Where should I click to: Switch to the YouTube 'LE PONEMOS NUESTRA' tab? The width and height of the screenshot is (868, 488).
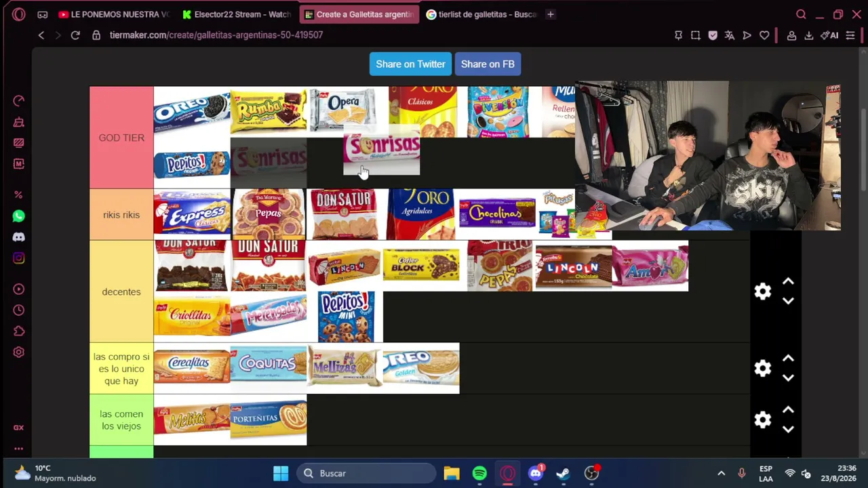pos(114,14)
